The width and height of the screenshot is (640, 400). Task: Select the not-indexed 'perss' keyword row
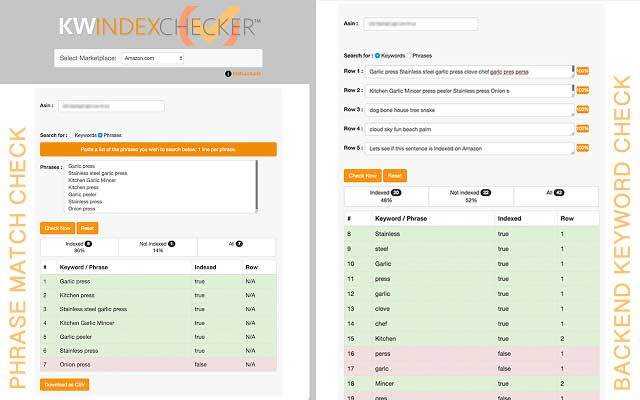[x=472, y=354]
